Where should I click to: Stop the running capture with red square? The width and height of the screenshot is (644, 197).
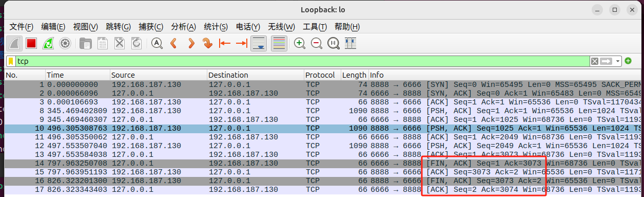tap(31, 43)
